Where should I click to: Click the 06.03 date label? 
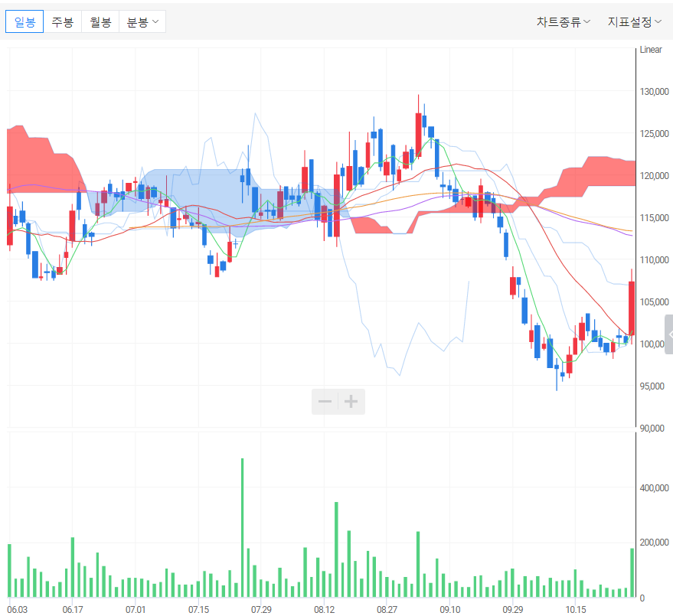point(17,609)
